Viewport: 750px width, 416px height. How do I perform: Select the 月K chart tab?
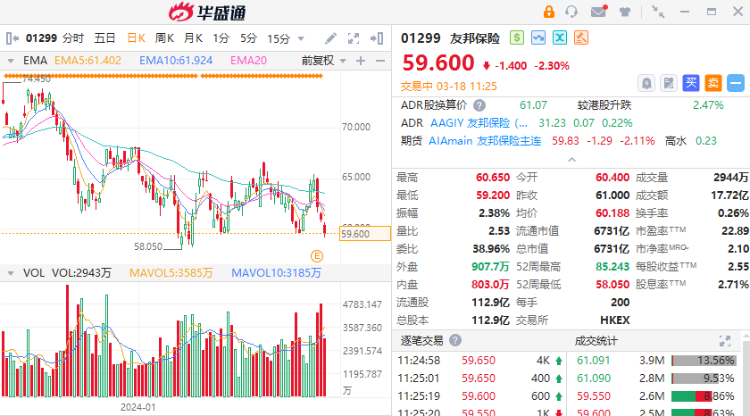coord(193,38)
